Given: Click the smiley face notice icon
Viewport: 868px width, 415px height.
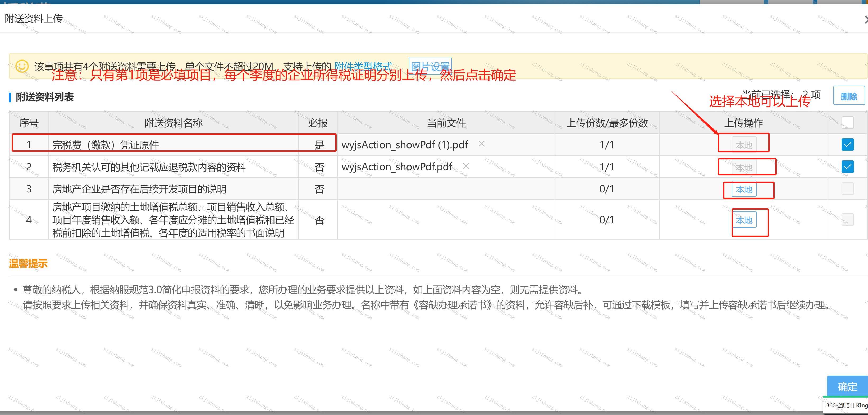Looking at the screenshot, I should click(22, 66).
